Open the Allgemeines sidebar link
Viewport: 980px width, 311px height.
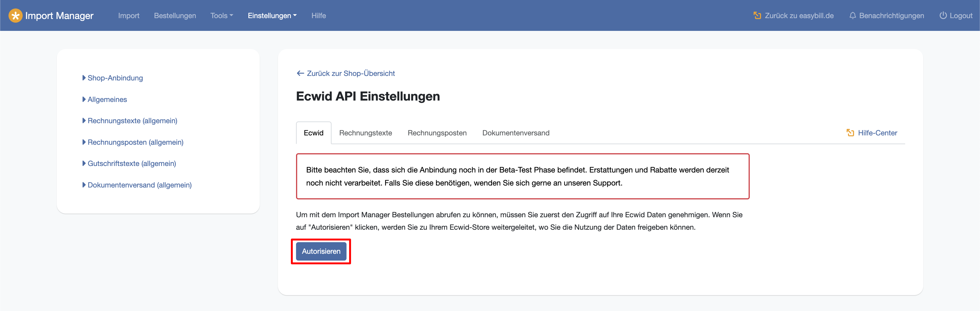coord(107,99)
